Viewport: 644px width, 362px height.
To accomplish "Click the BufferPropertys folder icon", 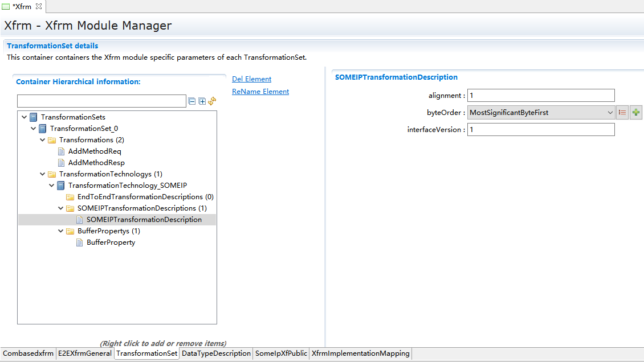I will click(x=70, y=231).
